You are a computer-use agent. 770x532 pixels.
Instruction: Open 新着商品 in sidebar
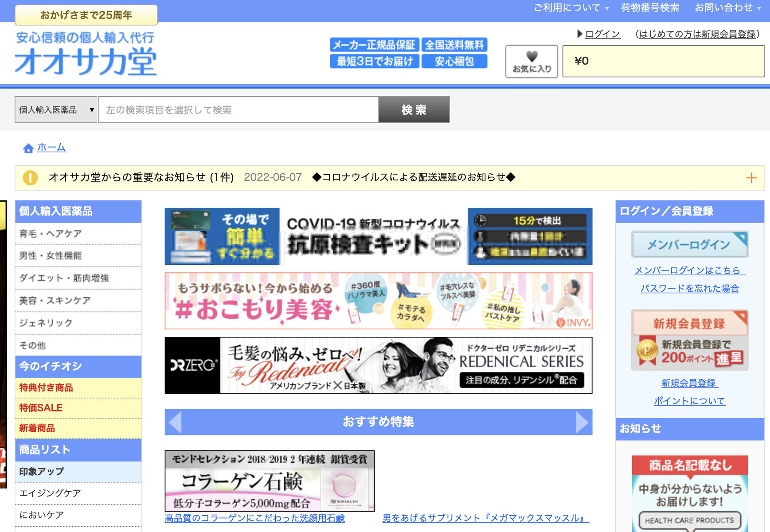click(x=78, y=428)
